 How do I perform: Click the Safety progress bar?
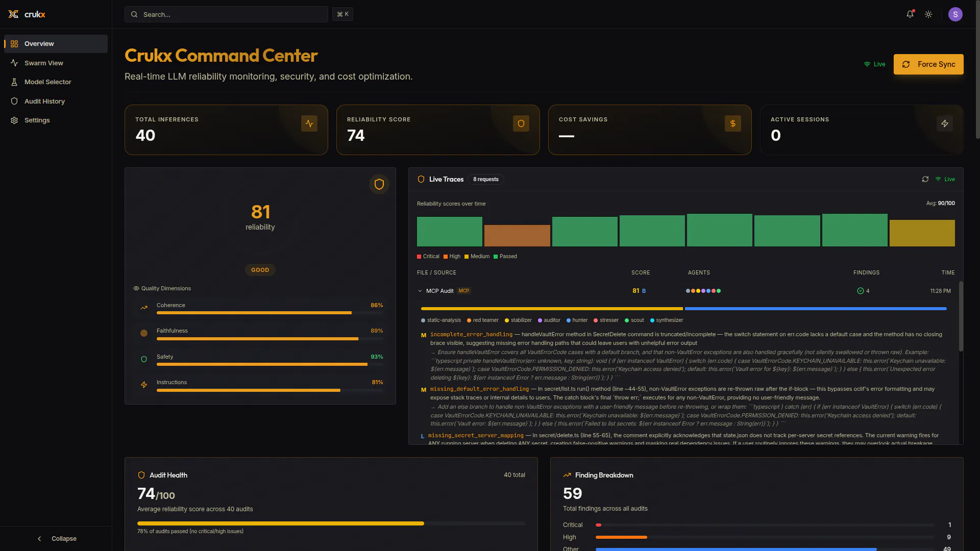[269, 364]
